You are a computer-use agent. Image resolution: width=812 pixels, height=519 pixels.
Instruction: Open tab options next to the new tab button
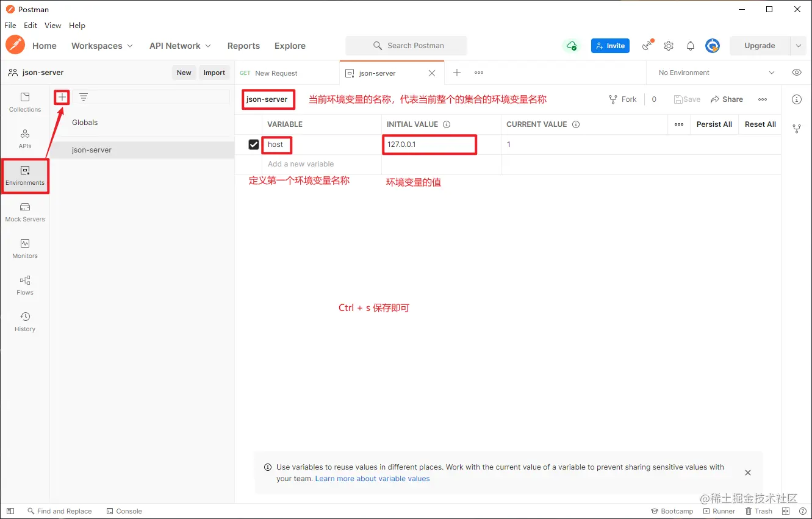point(479,73)
